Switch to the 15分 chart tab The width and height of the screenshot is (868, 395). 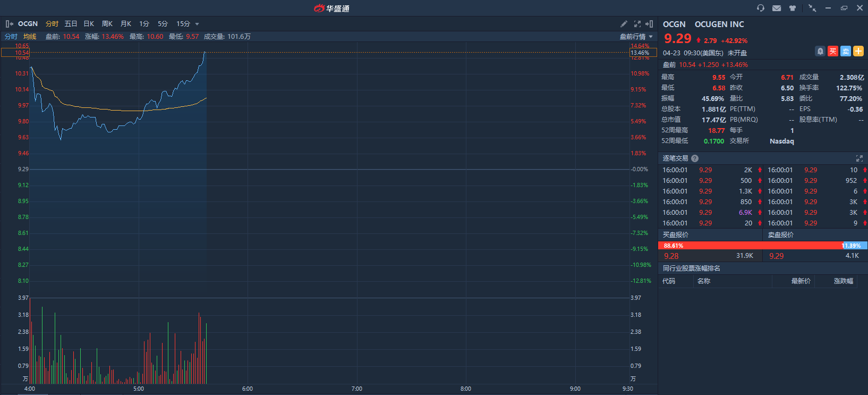(x=183, y=24)
